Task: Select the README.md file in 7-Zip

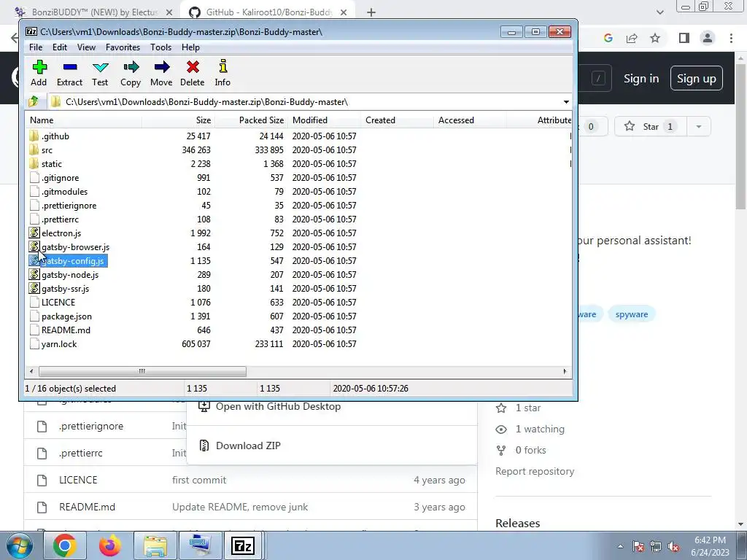Action: pyautogui.click(x=66, y=330)
